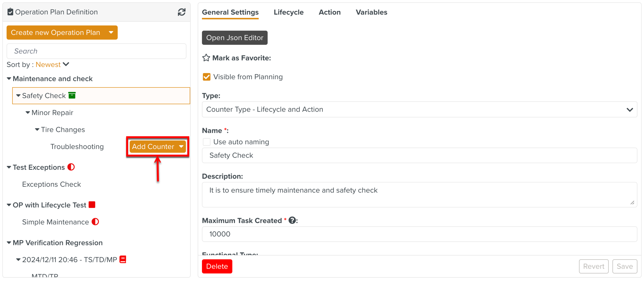Click the refresh icon in Operation Plan Definition
Image resolution: width=644 pixels, height=281 pixels.
[182, 12]
